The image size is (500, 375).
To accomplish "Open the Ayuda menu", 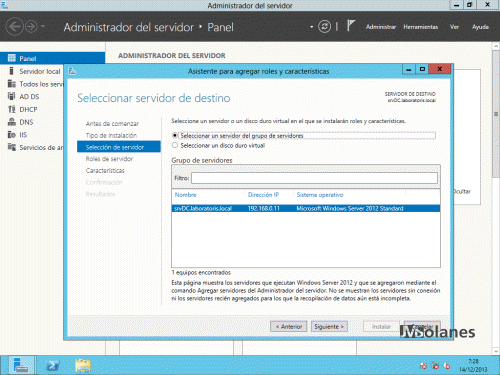I will [480, 27].
